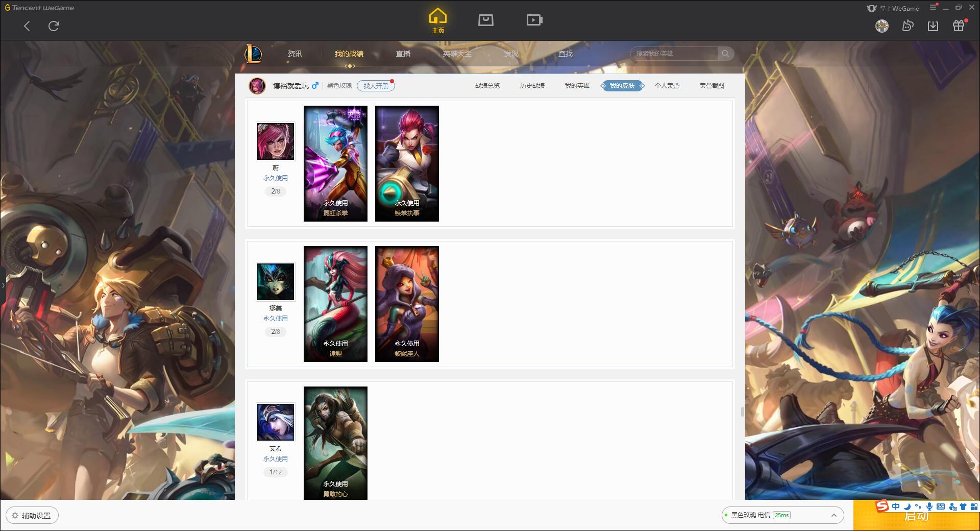The height and width of the screenshot is (531, 980).
Task: Open the Sogou skin shirt icon
Action: tap(963, 506)
